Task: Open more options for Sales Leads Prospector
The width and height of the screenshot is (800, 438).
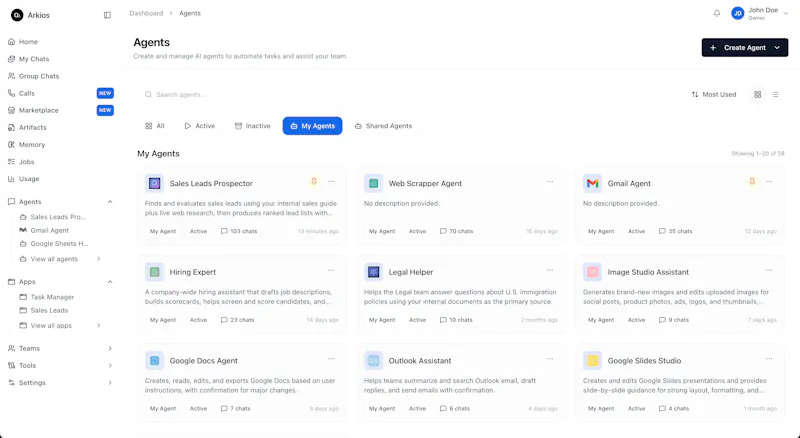Action: point(331,181)
